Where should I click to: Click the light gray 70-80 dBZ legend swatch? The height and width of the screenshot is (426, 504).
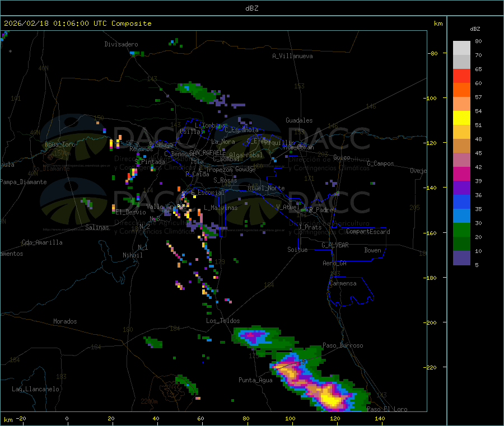click(x=461, y=48)
